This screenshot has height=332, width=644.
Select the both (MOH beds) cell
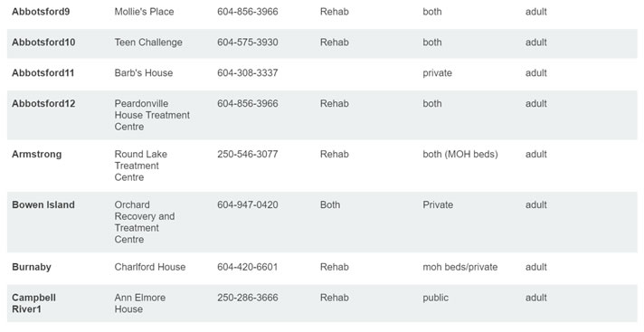click(x=460, y=154)
